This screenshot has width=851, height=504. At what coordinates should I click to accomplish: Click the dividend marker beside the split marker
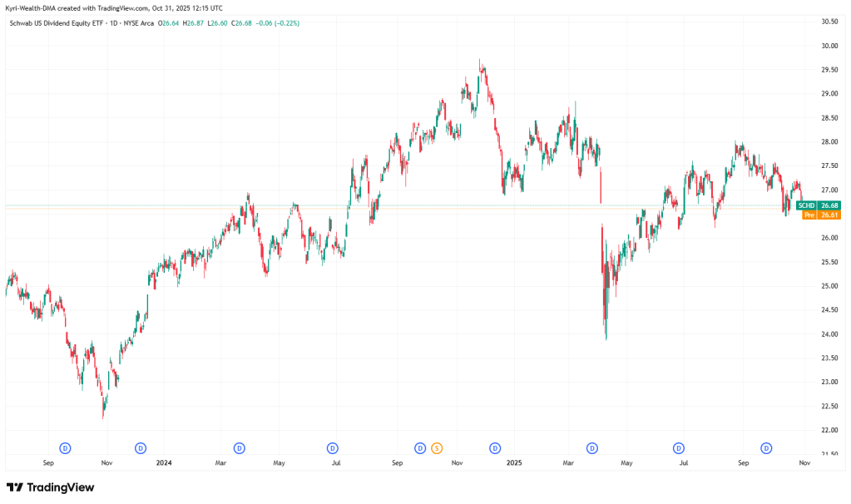[x=420, y=448]
